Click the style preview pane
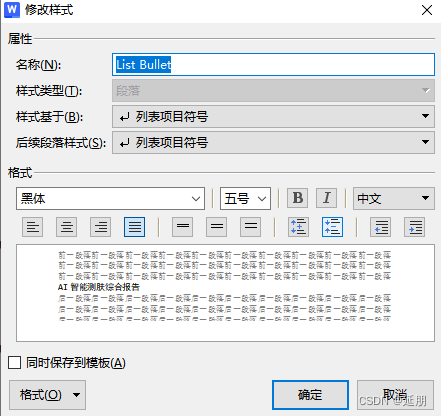The image size is (441, 416). [225, 293]
